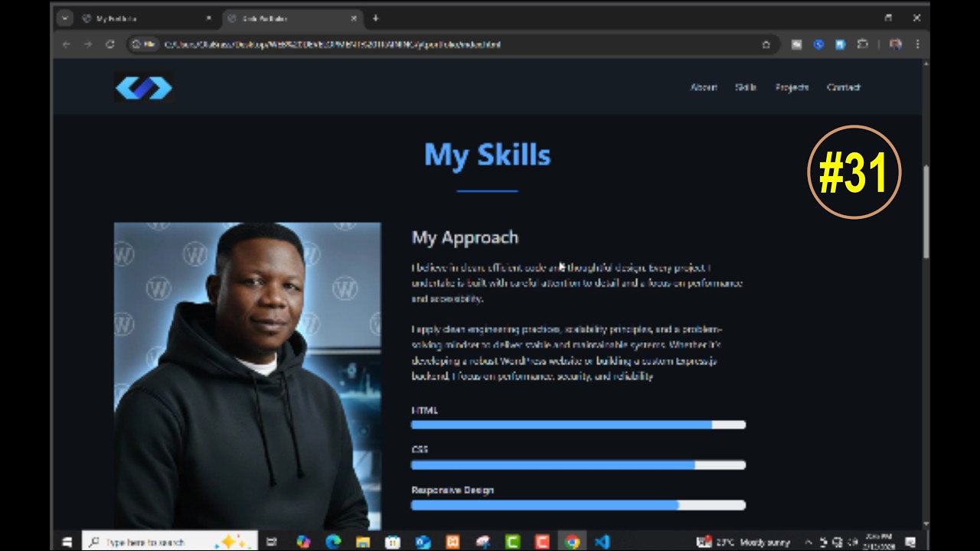Open the tab search dropdown arrow

point(65,18)
